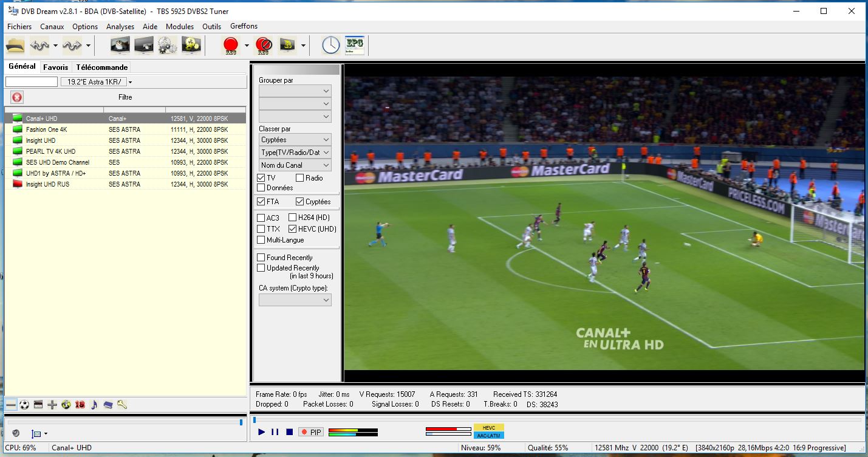Click the monitor icon beside stop-record
Screen dimensions: 868x457
(x=287, y=45)
